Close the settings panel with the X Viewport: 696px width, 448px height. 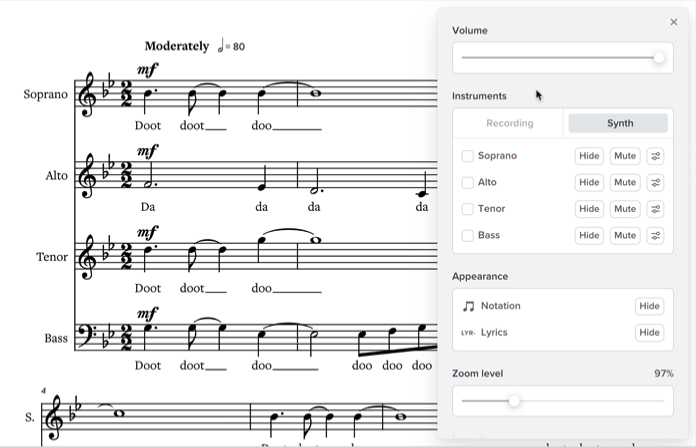point(673,22)
